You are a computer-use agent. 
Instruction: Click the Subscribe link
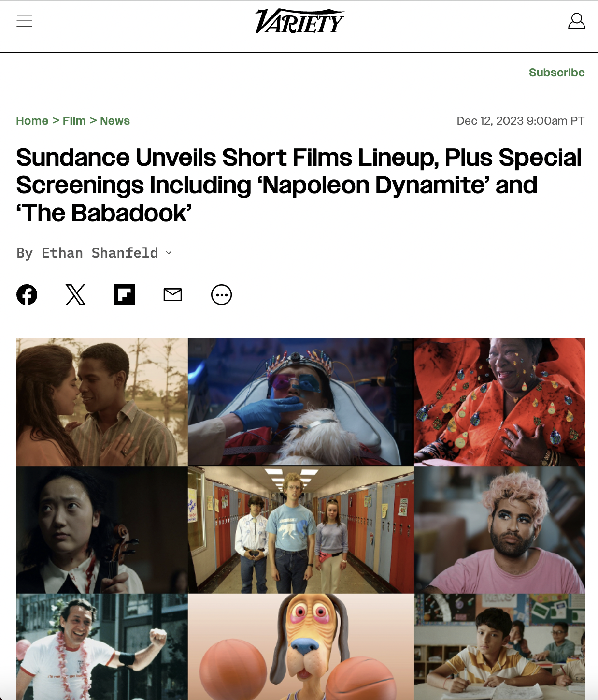pyautogui.click(x=556, y=73)
